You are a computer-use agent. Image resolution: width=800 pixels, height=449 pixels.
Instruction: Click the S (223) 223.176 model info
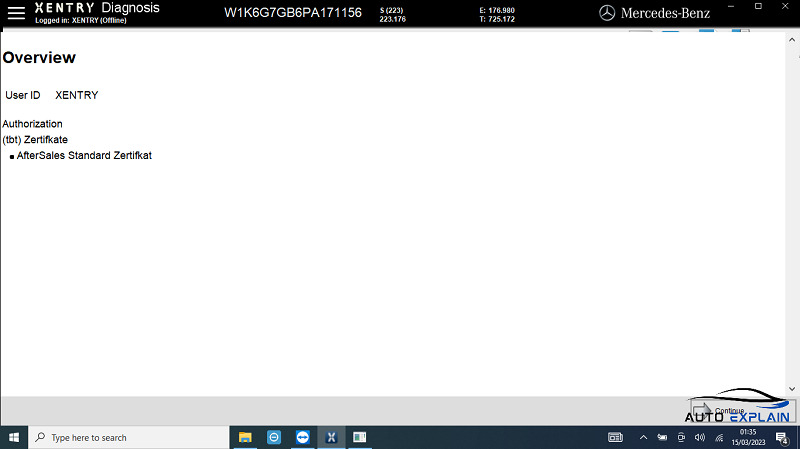(x=392, y=15)
